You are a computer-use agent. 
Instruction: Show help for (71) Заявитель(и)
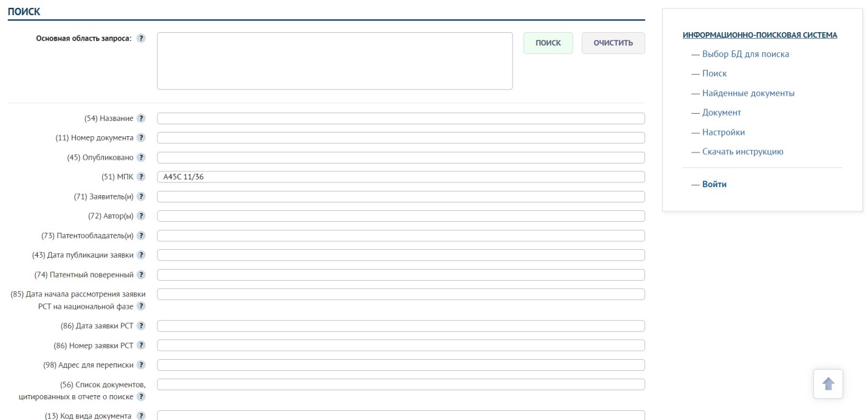pyautogui.click(x=141, y=196)
